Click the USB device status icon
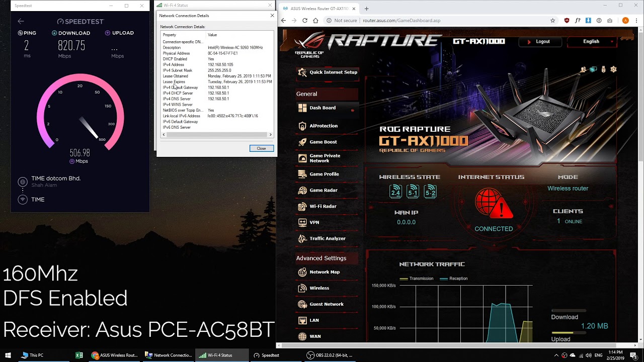Viewport: 644px width, 362px height. [x=603, y=69]
